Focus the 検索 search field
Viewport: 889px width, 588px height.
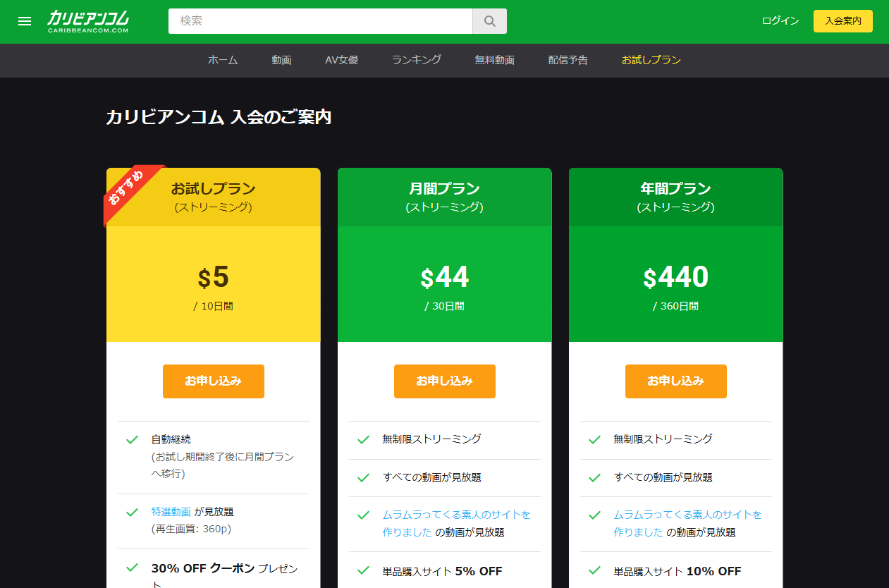coord(320,21)
